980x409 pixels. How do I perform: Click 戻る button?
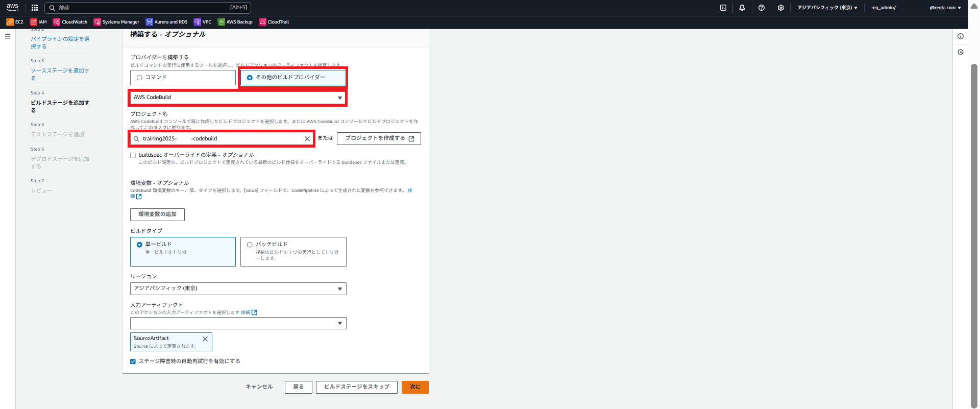(299, 387)
